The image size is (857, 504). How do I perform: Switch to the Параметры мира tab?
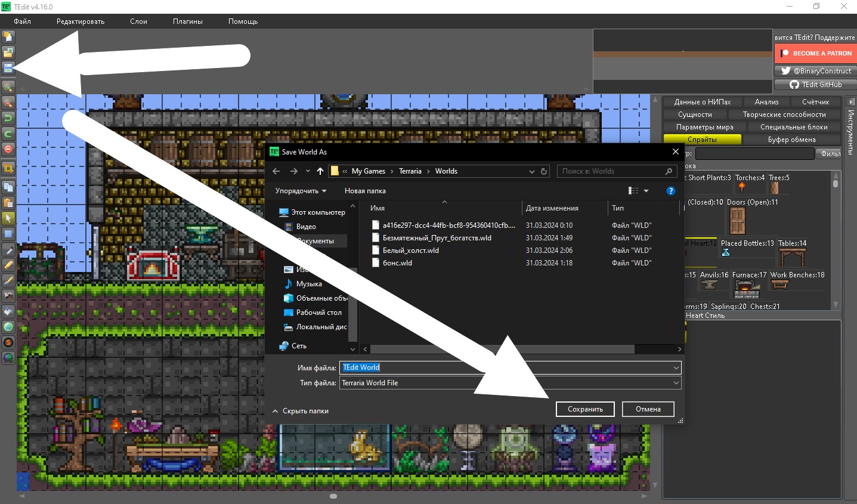(x=705, y=127)
